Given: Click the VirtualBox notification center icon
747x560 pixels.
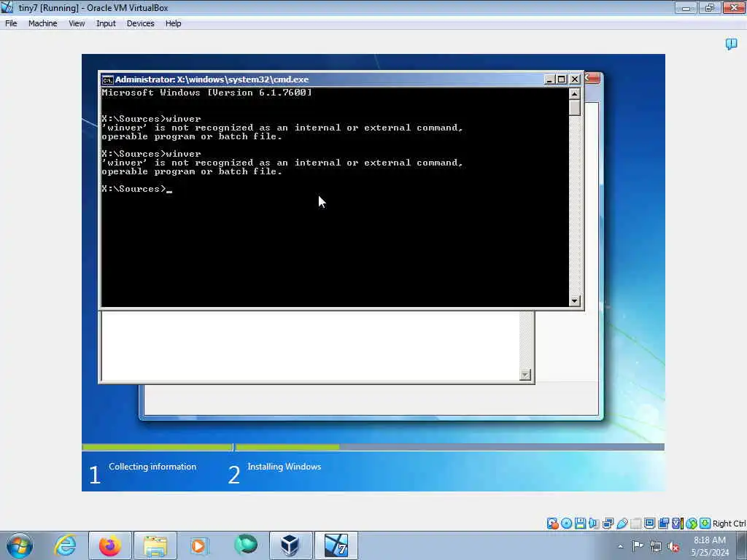Looking at the screenshot, I should [731, 44].
